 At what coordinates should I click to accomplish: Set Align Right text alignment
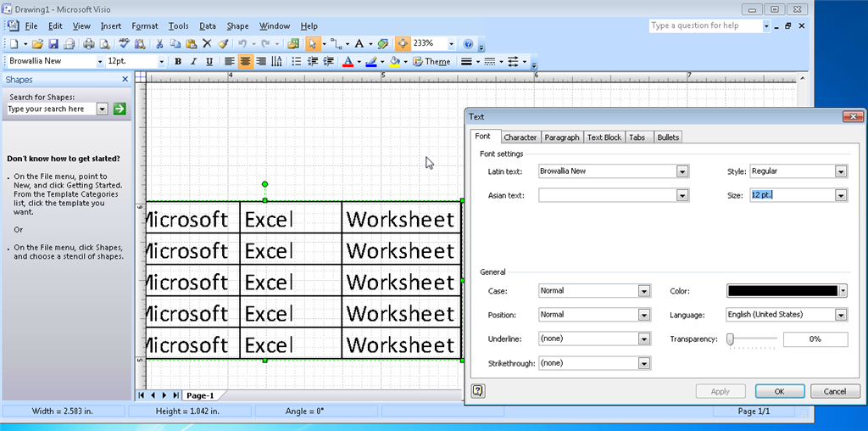pos(261,61)
